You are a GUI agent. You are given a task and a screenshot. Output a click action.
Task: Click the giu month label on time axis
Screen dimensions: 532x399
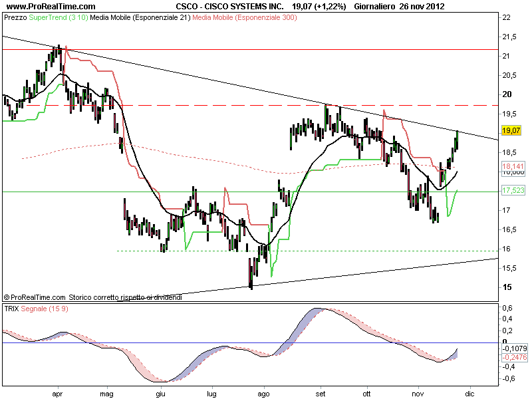160,394
